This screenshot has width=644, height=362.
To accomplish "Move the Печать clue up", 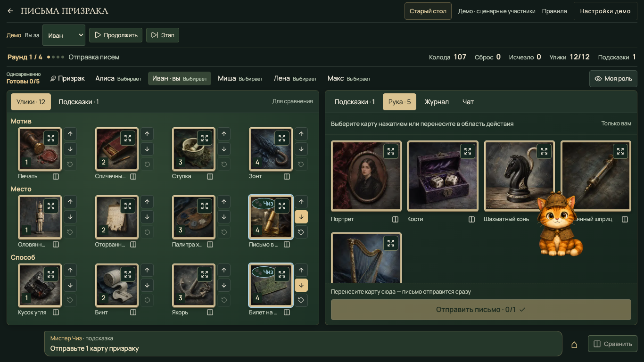I will pyautogui.click(x=70, y=134).
